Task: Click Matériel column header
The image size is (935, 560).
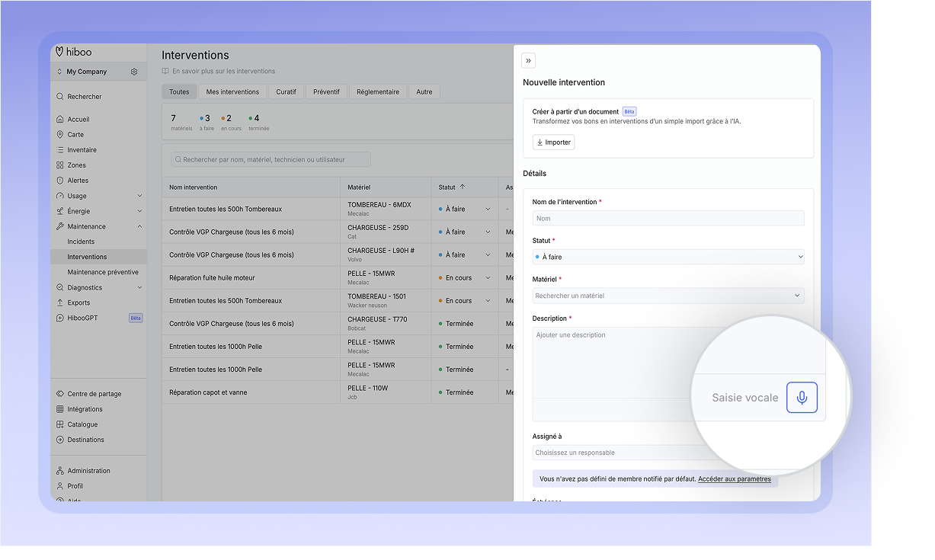Action: (x=359, y=187)
